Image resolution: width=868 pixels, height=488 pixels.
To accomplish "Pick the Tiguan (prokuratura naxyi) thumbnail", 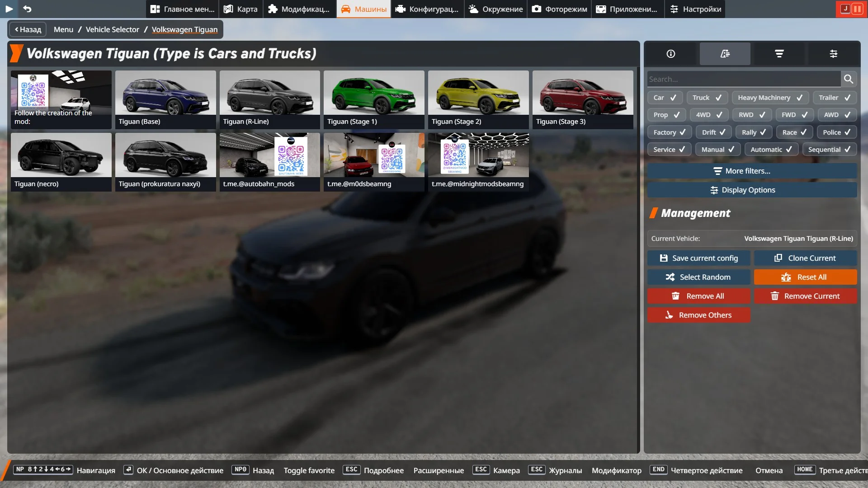I will coord(165,162).
